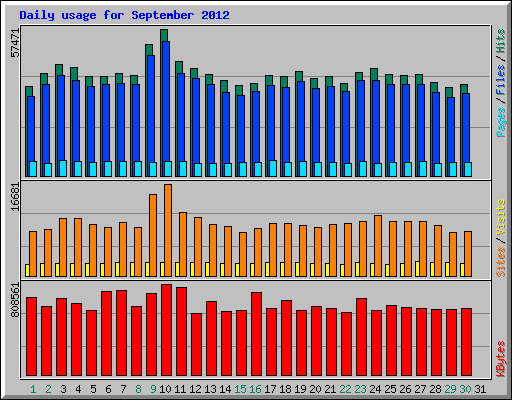Click the orange Sites legend label
The width and height of the screenshot is (512, 400).
(x=501, y=262)
